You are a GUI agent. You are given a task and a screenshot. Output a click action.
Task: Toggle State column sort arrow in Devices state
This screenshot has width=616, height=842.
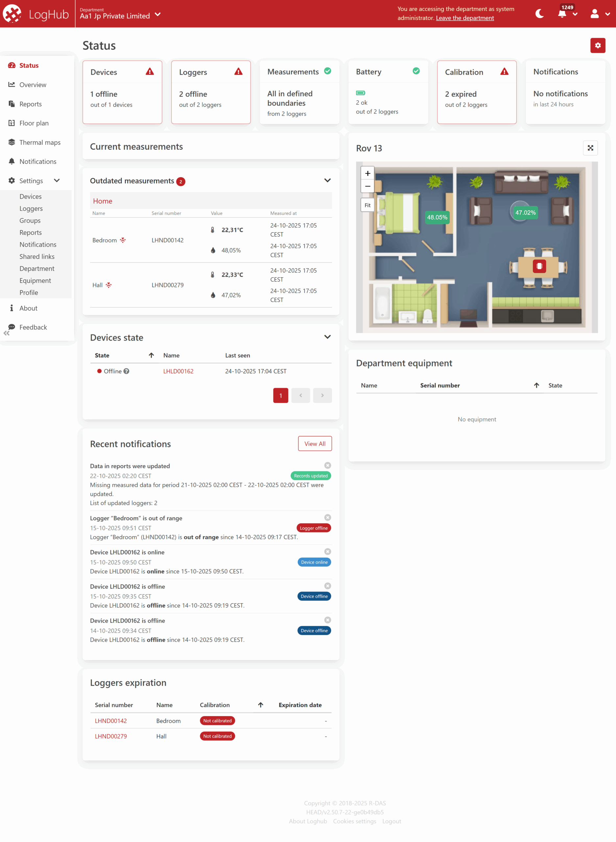pos(151,356)
